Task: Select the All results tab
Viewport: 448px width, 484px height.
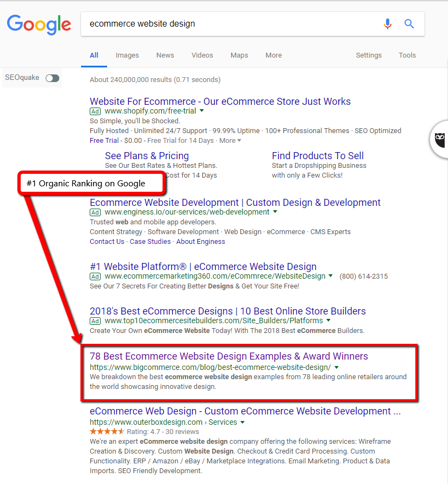Action: (x=94, y=55)
